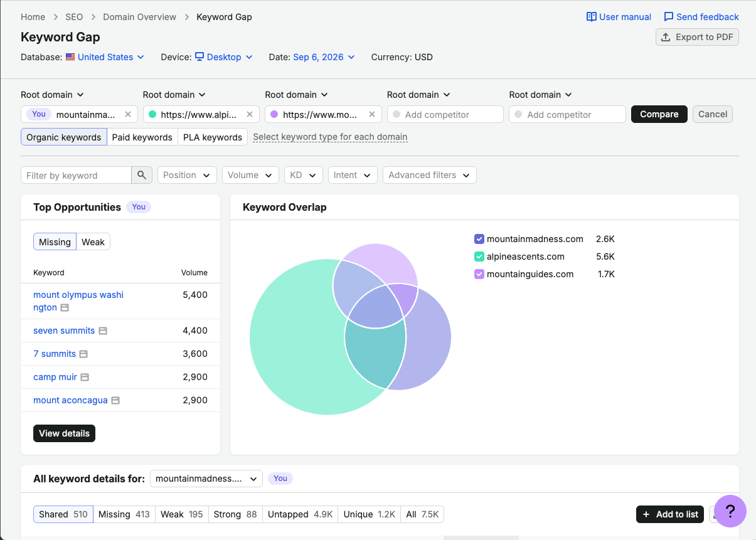Switch Top Opportunities to Weak
Viewport: 756px width, 540px height.
93,242
